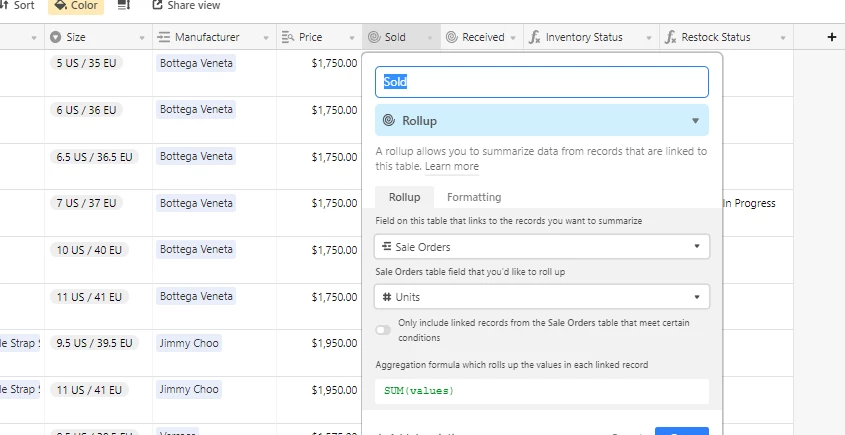Toggle the linked records conditions switch

click(383, 330)
